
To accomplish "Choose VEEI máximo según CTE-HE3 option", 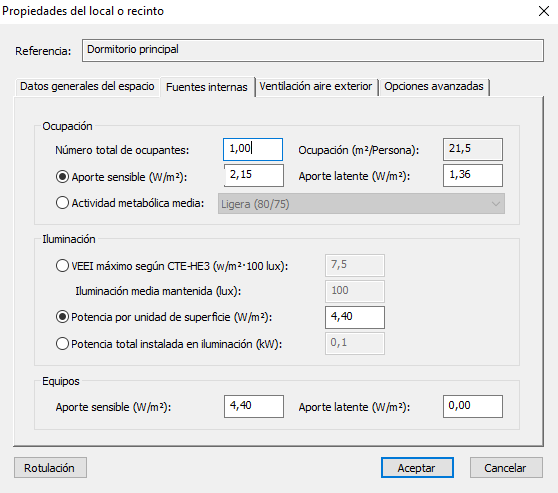I will (x=62, y=266).
